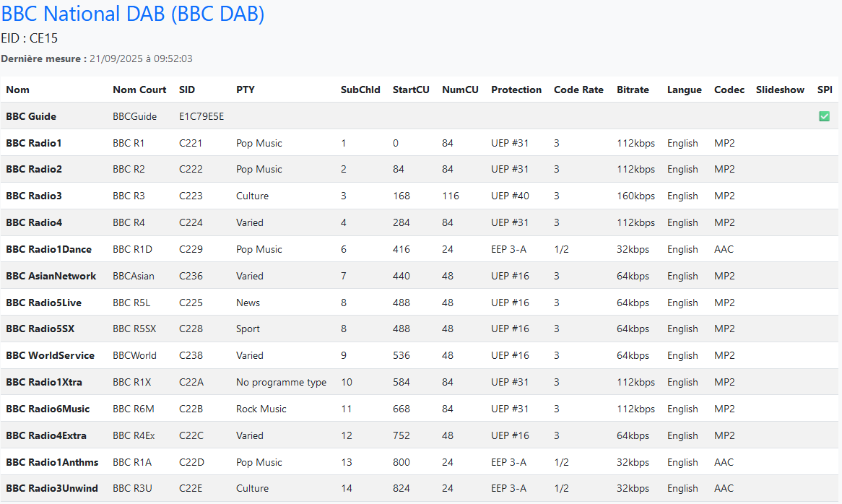
Task: Click the SubChId value 10
Action: click(347, 382)
